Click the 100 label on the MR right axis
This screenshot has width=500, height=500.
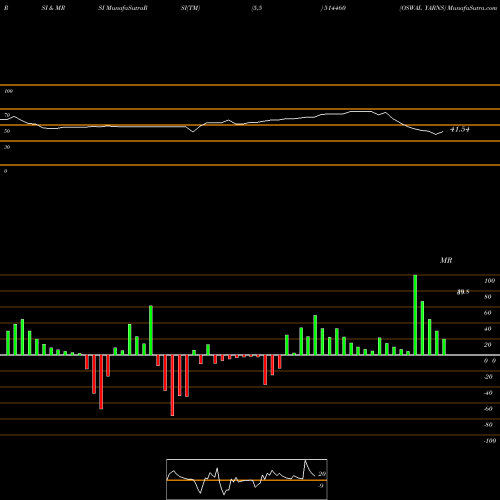tap(489, 281)
